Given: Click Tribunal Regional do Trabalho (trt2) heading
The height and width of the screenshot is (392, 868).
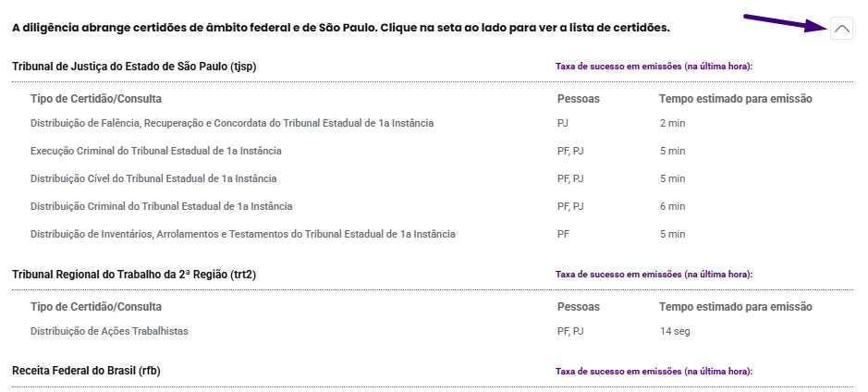Looking at the screenshot, I should tap(134, 275).
